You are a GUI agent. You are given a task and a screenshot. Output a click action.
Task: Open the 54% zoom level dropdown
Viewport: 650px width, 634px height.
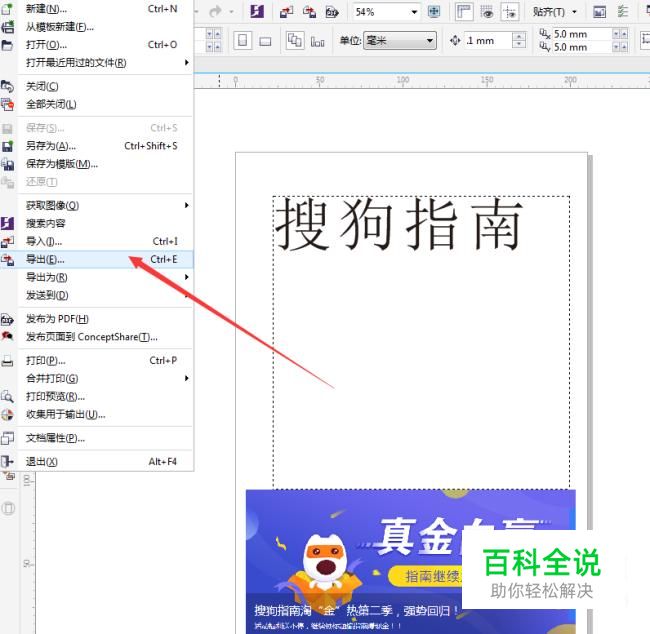[414, 12]
